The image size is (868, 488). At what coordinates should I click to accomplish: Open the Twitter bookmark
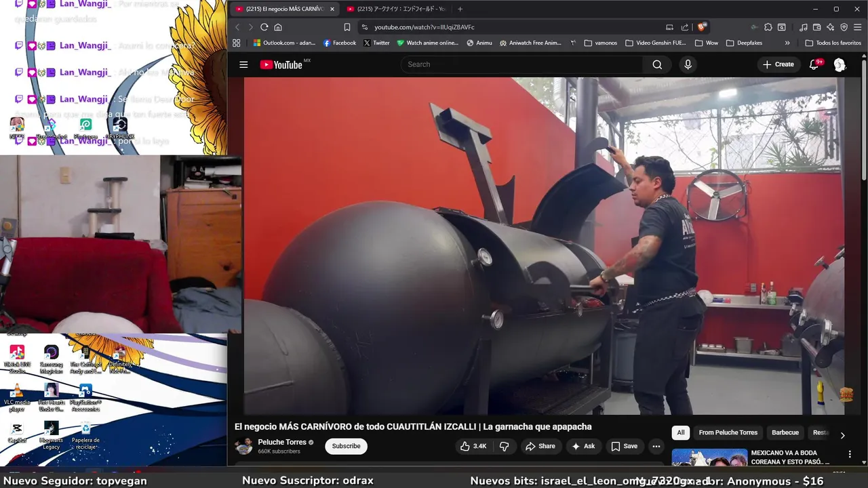[x=376, y=43]
